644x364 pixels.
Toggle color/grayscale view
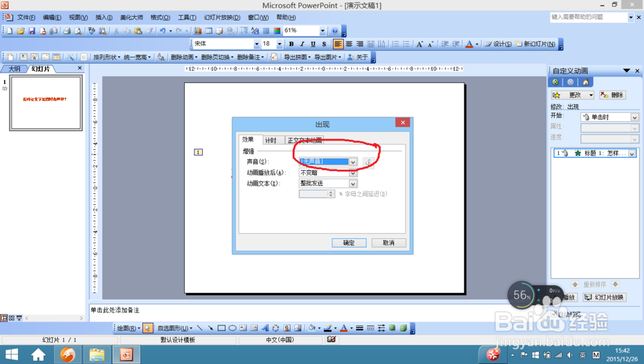[x=277, y=31]
